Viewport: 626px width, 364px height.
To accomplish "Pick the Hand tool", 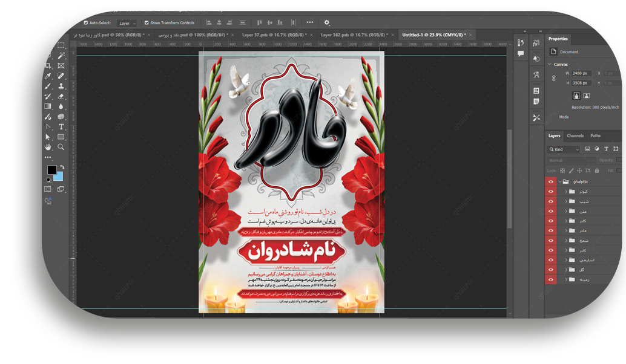I will coord(48,147).
